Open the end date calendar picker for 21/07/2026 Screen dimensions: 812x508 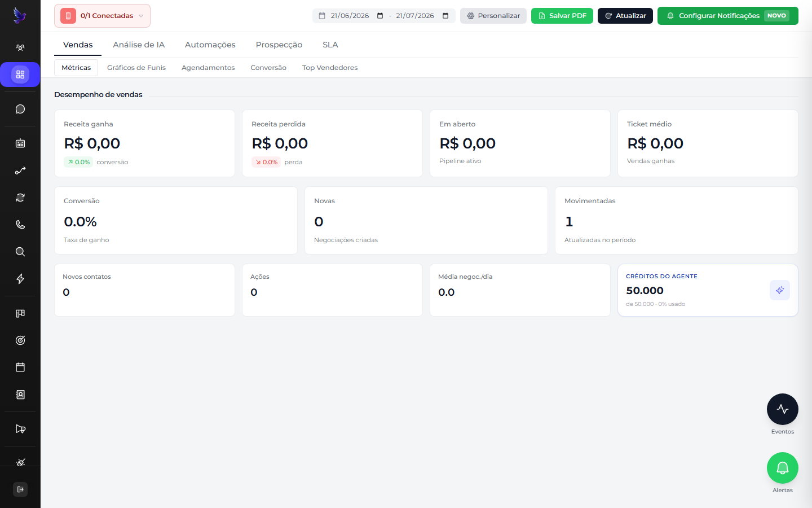point(445,16)
